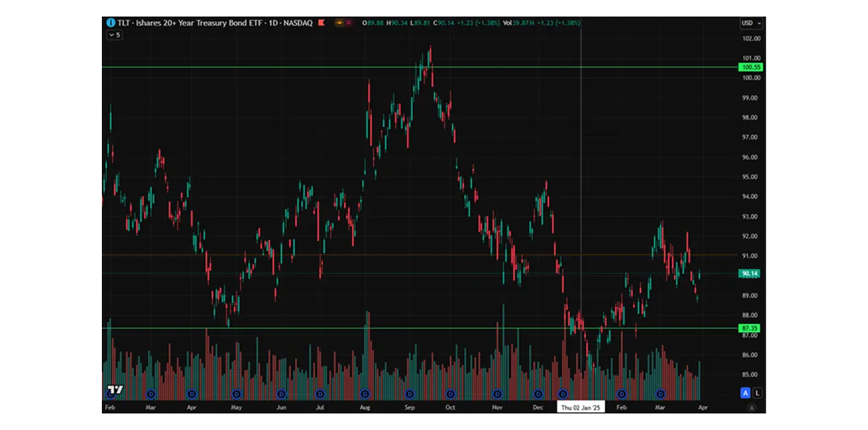The width and height of the screenshot is (868, 430).
Task: Open the dividend marker above the Aug label
Action: [x=365, y=394]
